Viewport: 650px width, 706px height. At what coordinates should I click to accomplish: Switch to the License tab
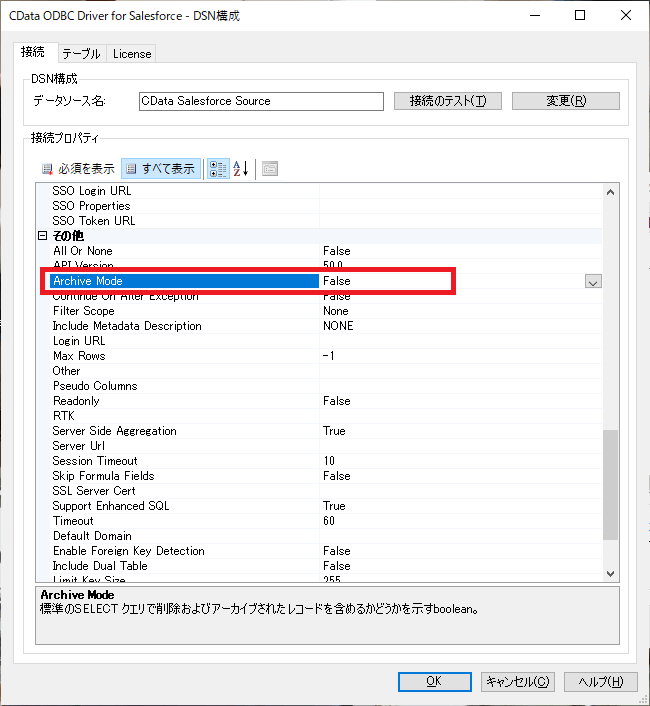[132, 54]
